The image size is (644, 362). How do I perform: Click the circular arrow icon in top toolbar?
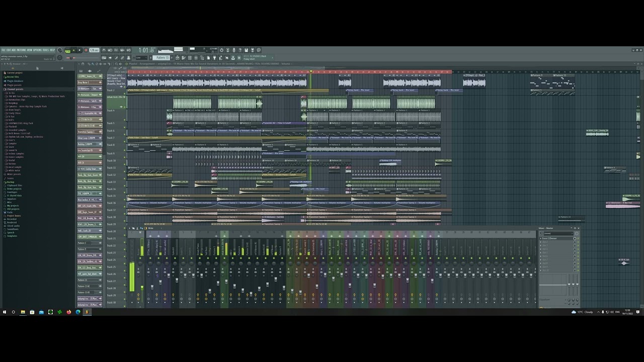pos(221,50)
